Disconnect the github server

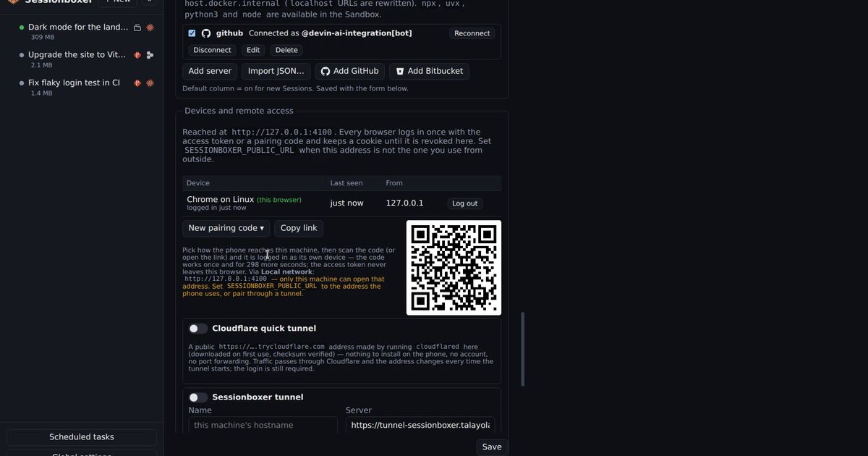coord(212,50)
